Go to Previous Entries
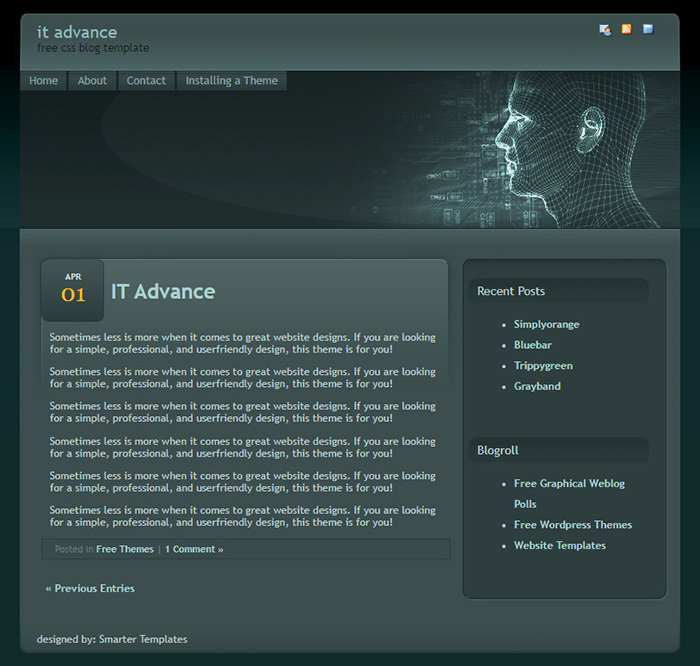 (x=90, y=588)
